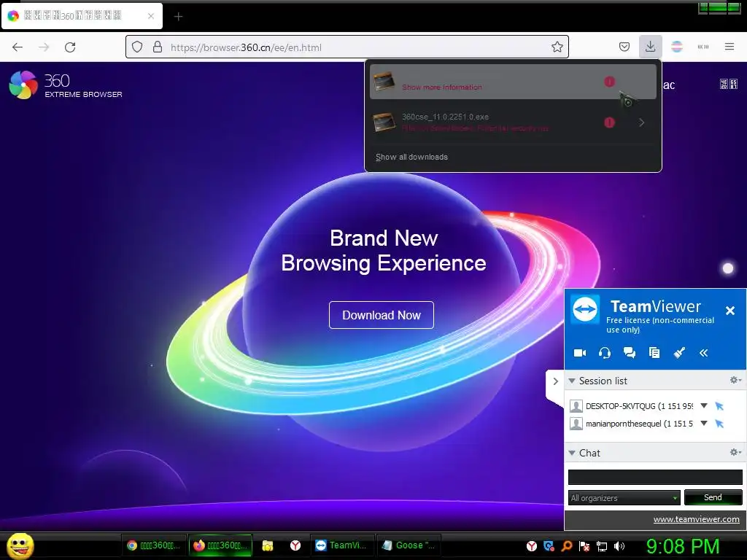Select the 360 browser page tab
The height and width of the screenshot is (560, 747).
click(82, 16)
